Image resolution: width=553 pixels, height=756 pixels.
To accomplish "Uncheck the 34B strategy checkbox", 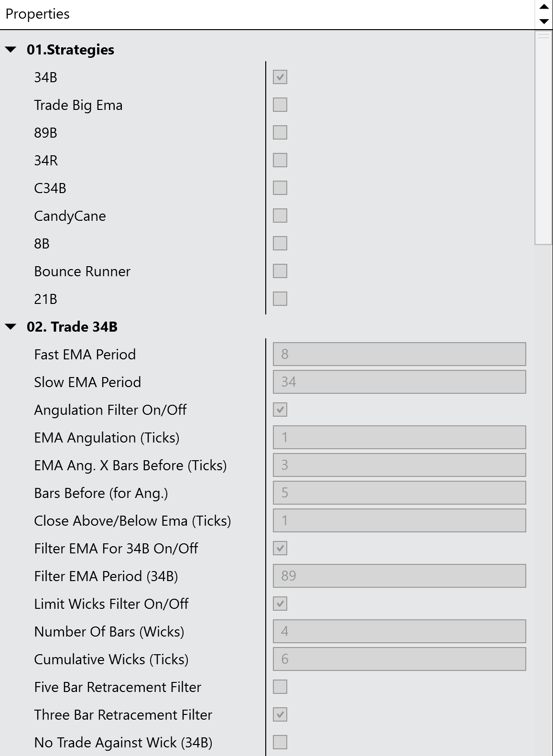I will (x=280, y=77).
